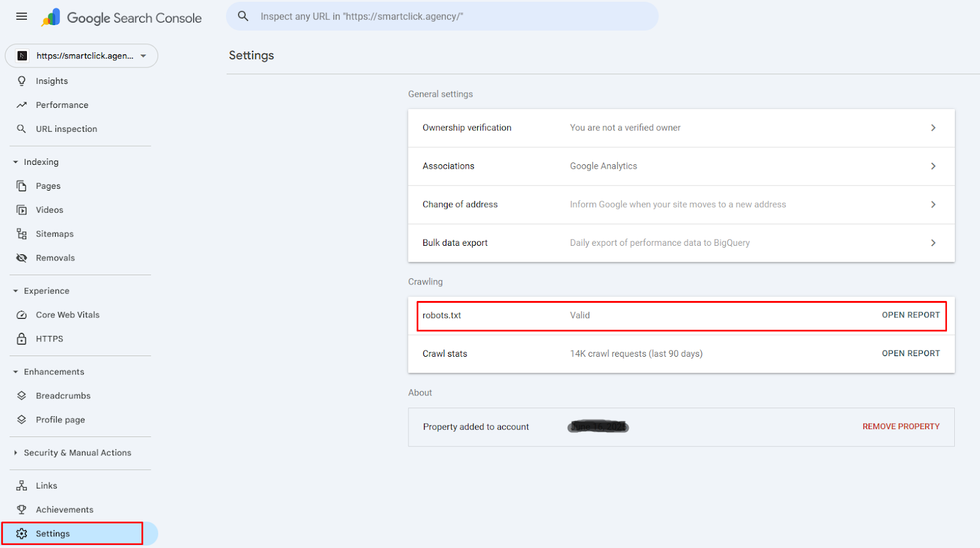
Task: Click the Videos icon in sidebar
Action: pos(21,210)
